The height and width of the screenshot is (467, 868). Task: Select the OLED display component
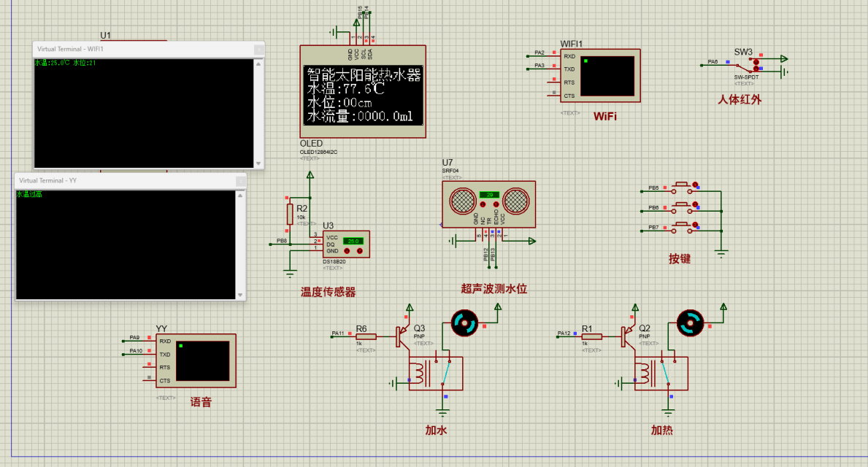(363, 91)
